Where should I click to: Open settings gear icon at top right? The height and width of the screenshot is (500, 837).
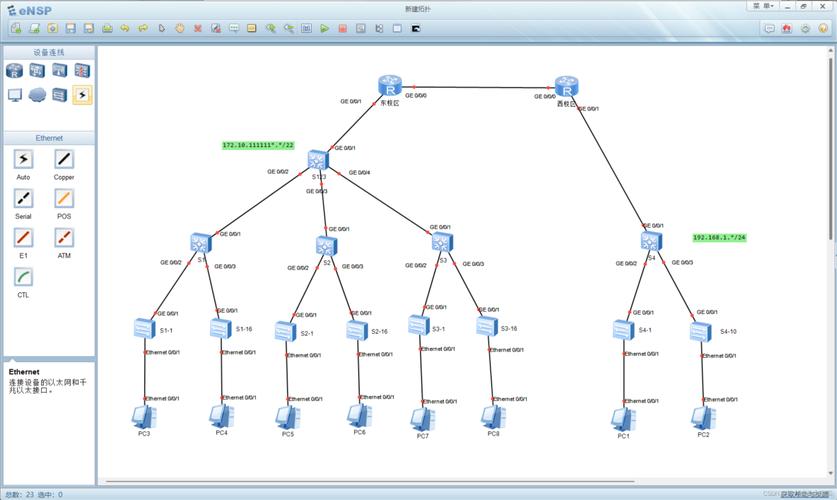[805, 29]
